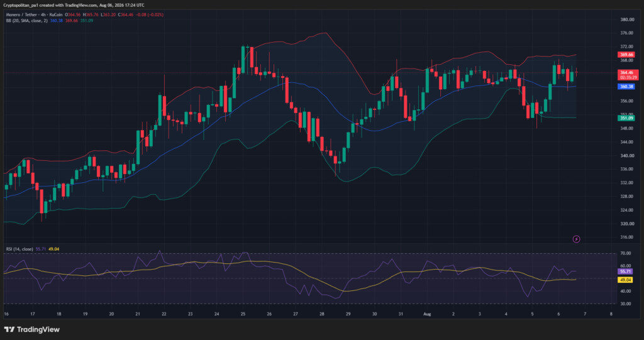The width and height of the screenshot is (644, 340).
Task: Click purple 55.71 value in RSI legend
Action: pyautogui.click(x=41, y=250)
